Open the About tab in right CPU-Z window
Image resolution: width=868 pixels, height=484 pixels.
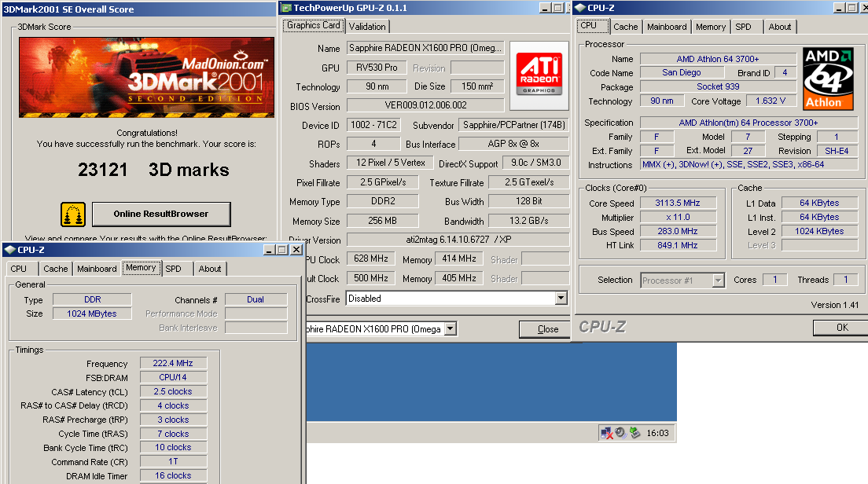pyautogui.click(x=779, y=27)
